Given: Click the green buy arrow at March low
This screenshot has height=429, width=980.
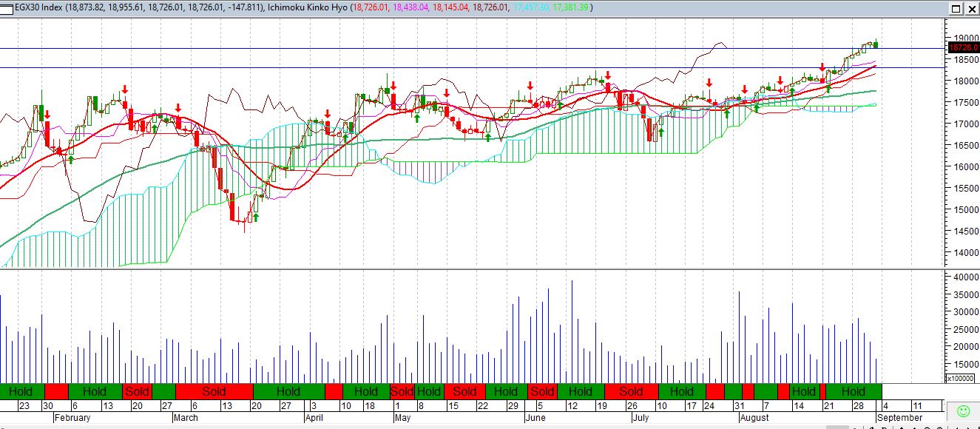Looking at the screenshot, I should [x=256, y=217].
